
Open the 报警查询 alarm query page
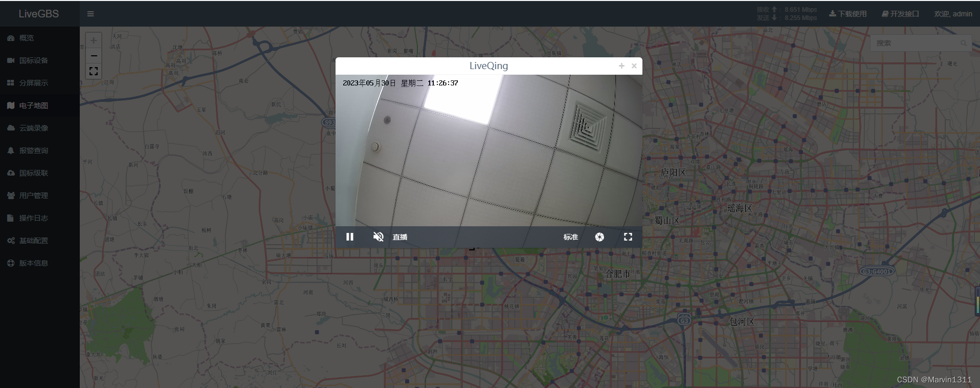click(40, 150)
